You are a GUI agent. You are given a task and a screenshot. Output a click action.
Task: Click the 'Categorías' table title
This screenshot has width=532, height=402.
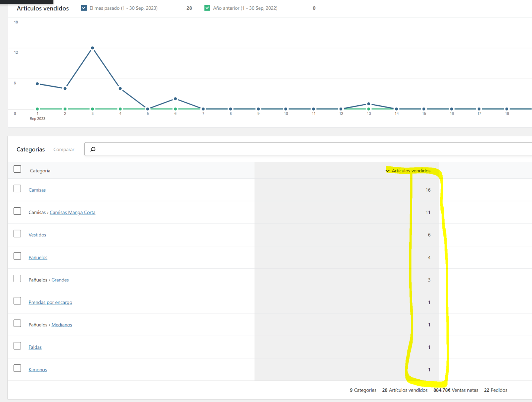31,149
